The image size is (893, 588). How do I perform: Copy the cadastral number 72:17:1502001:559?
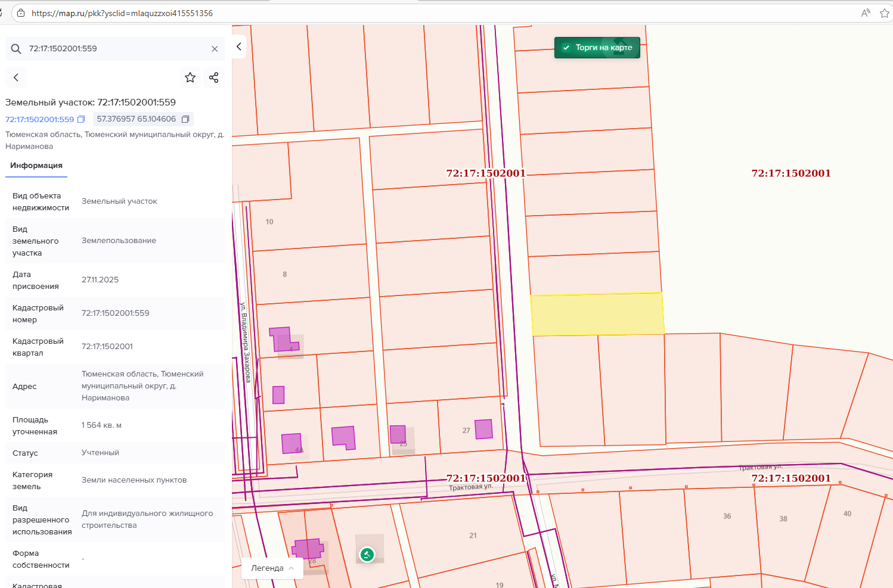point(82,119)
